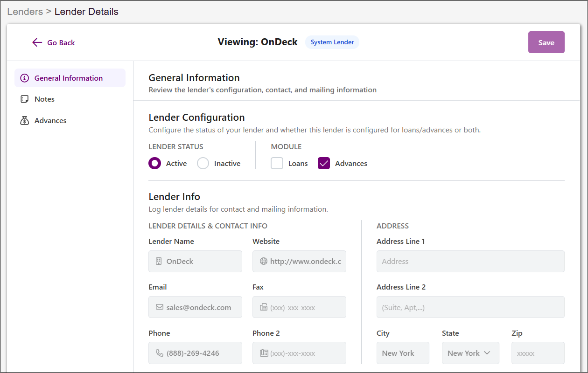This screenshot has width=588, height=373.
Task: Click the building icon in Lender Name
Action: [x=159, y=261]
